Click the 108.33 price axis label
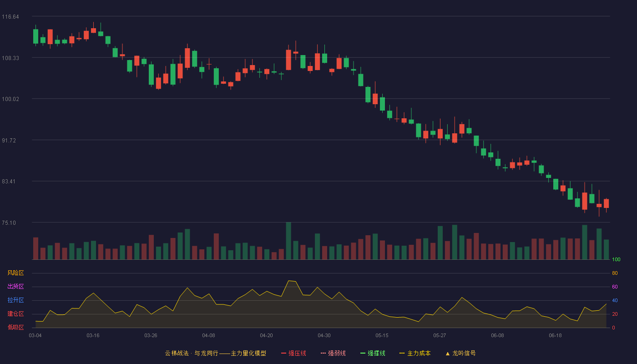637x364 pixels. [10, 58]
